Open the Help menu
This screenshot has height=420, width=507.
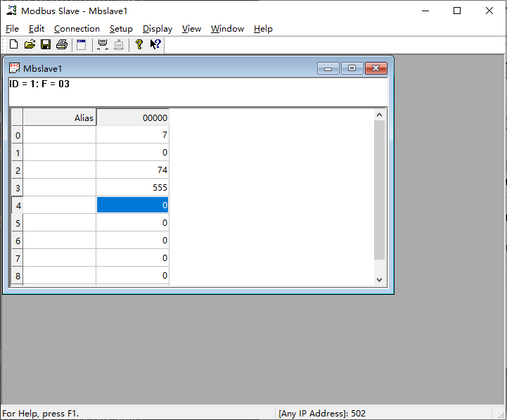pos(263,29)
